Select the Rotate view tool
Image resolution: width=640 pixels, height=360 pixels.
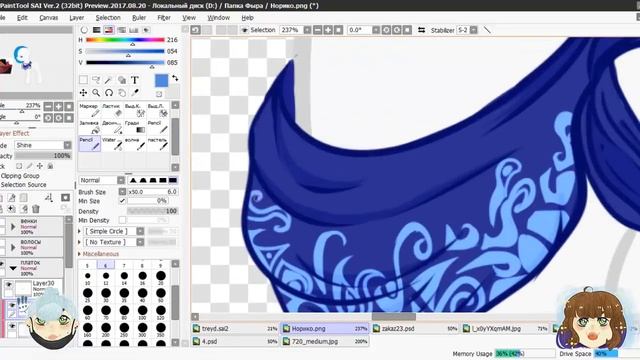109,93
